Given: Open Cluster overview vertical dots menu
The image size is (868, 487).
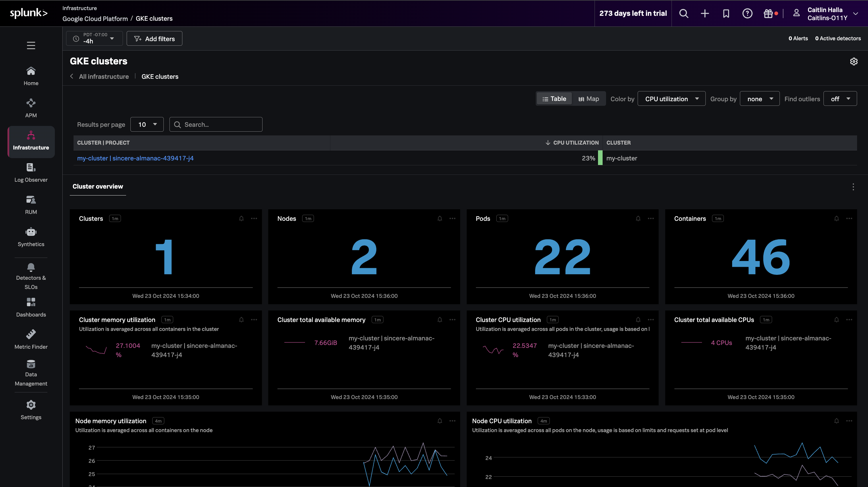Looking at the screenshot, I should pos(853,187).
